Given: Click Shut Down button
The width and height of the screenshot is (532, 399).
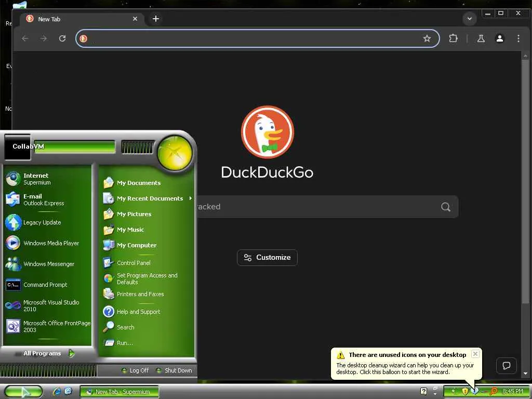Looking at the screenshot, I should coord(174,370).
